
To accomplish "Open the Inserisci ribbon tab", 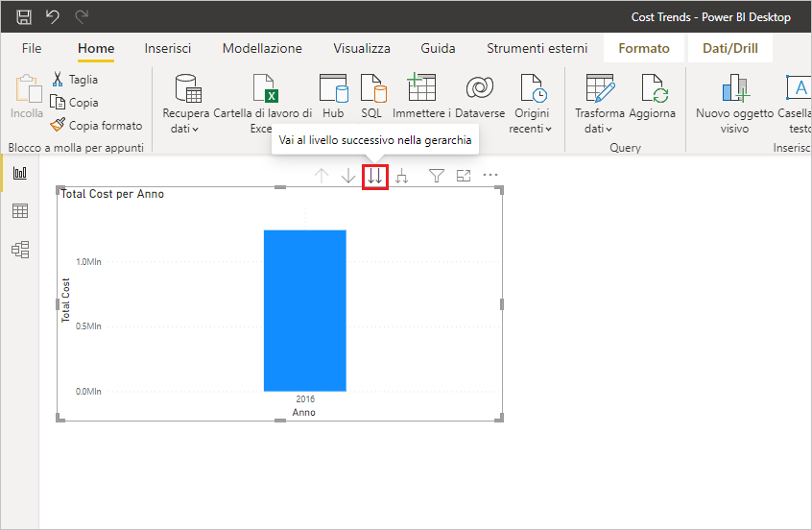I will click(x=167, y=48).
